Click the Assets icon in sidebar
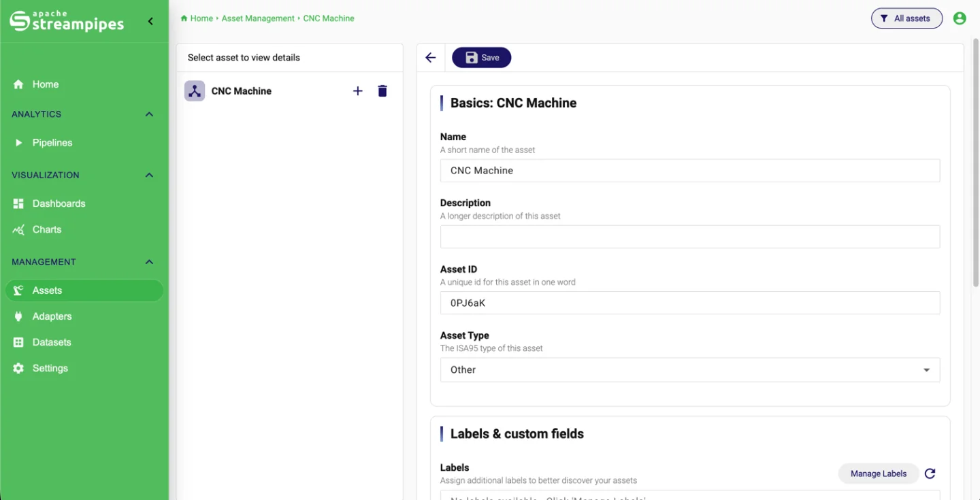 [18, 290]
